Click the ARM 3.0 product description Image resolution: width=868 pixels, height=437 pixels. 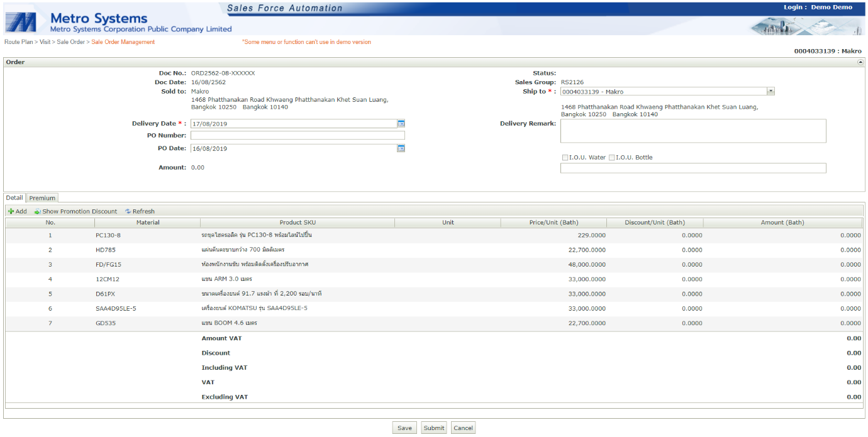coord(226,279)
